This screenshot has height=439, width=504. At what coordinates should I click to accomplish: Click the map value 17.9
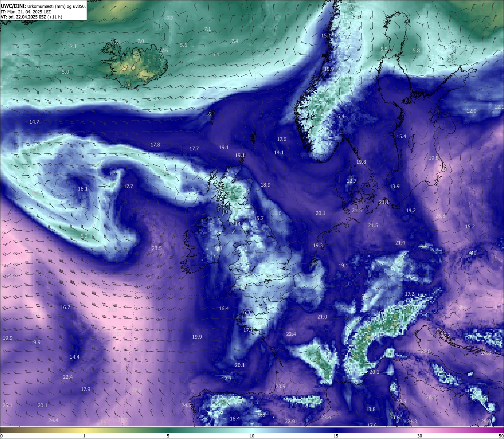[x=85, y=389]
